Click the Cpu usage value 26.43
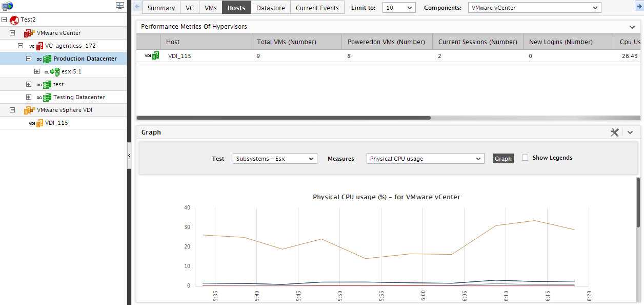644x305 pixels. click(629, 56)
